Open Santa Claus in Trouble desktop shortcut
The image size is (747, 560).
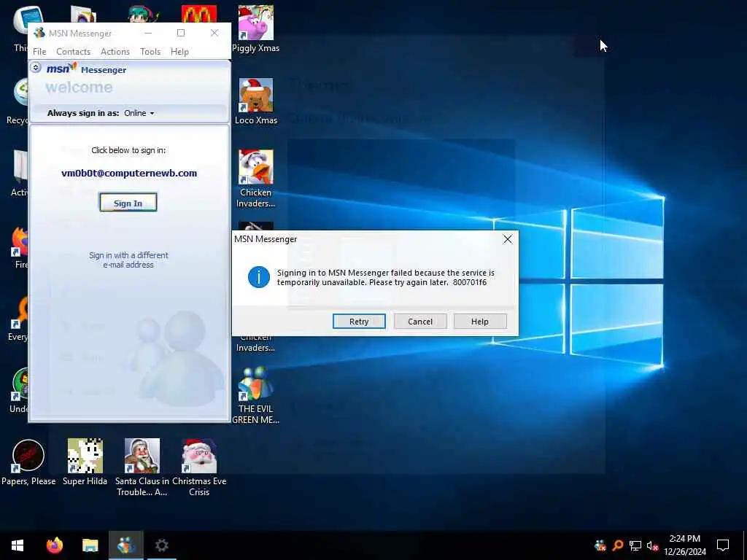142,467
